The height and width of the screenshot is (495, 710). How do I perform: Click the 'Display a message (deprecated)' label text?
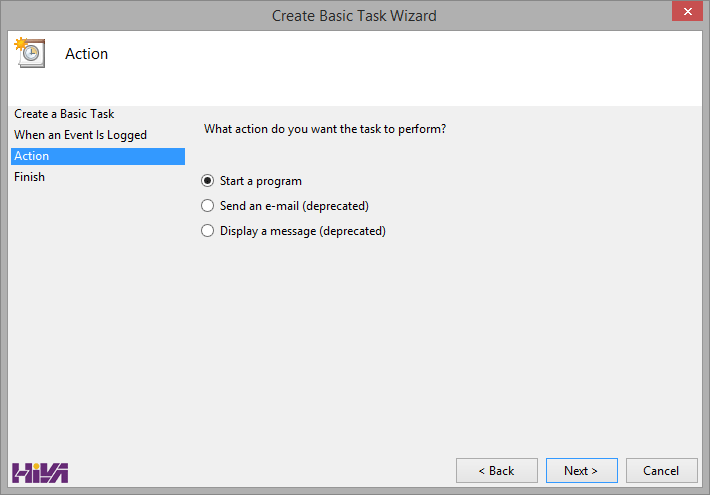(303, 231)
